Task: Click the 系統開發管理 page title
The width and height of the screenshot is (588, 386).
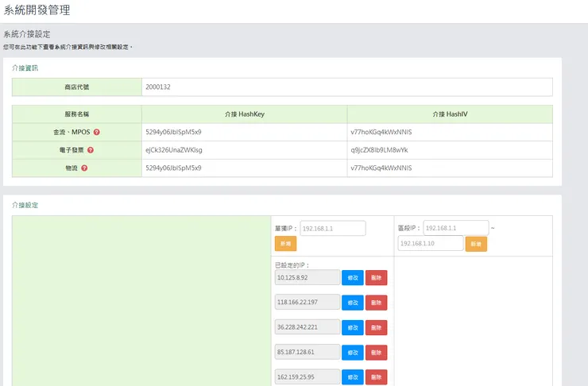Action: tap(37, 10)
